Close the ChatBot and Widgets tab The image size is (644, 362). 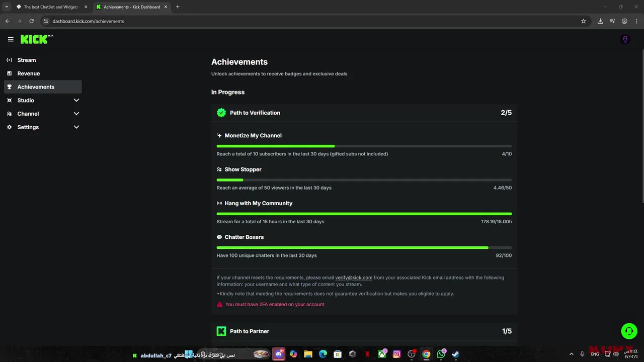click(85, 7)
